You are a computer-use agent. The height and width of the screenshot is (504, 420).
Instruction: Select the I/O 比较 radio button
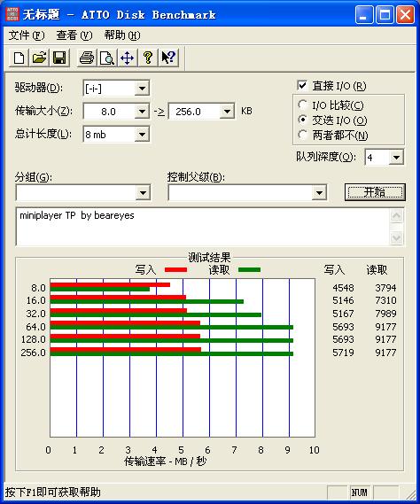(x=302, y=105)
